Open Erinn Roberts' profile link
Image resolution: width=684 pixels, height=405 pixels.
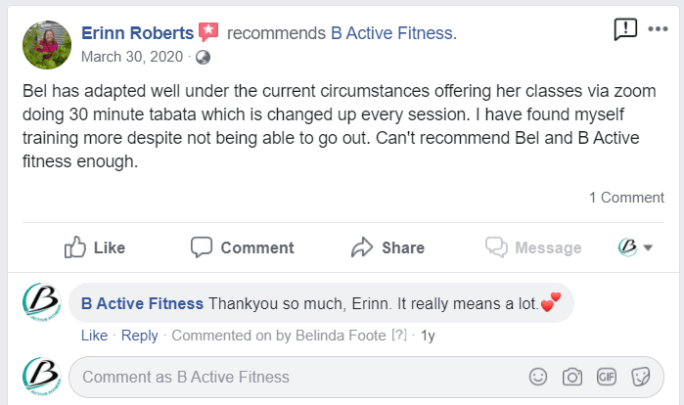(x=137, y=33)
